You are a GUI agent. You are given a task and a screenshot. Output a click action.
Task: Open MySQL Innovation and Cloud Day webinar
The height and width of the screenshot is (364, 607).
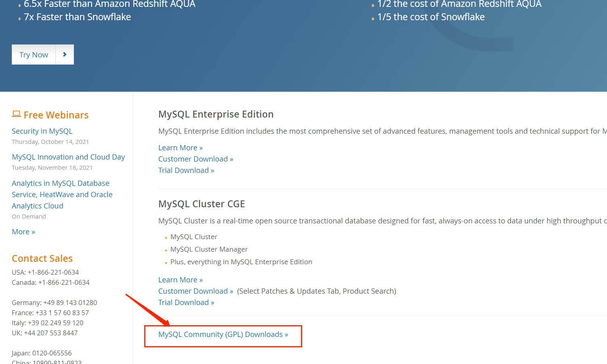[x=68, y=157]
